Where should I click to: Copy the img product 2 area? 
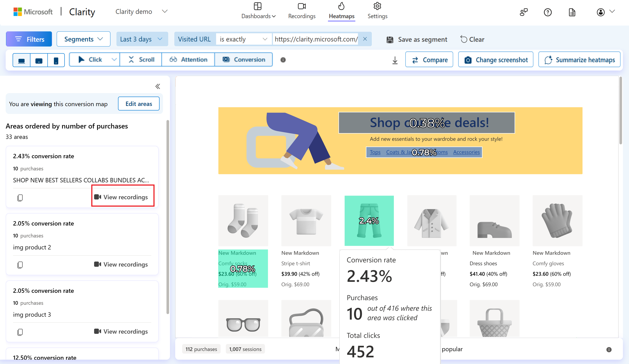click(20, 265)
